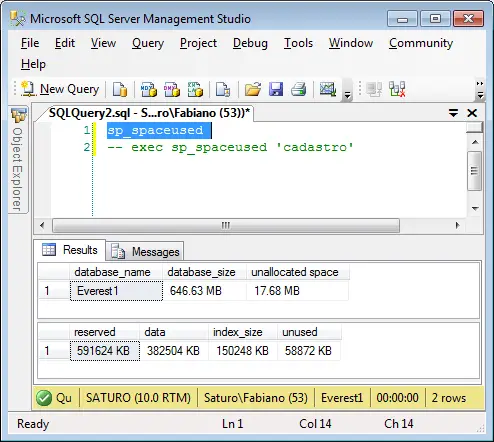Open the Help menu
494x442 pixels.
(x=33, y=64)
